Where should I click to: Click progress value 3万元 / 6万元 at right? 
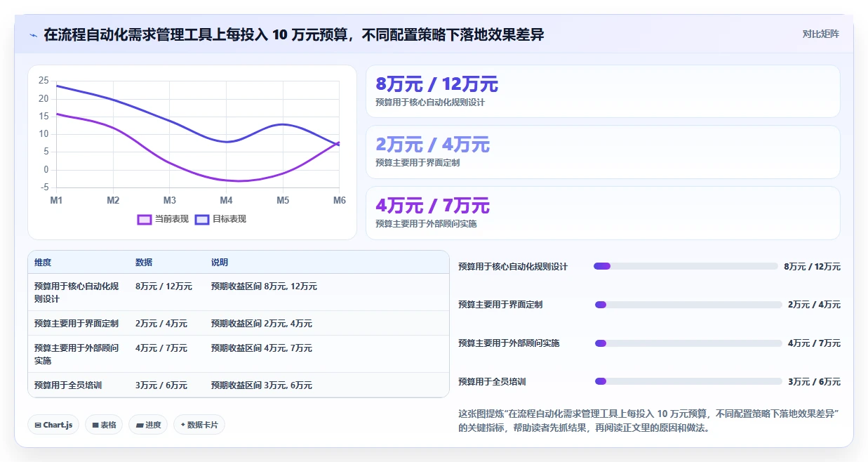pyautogui.click(x=814, y=382)
